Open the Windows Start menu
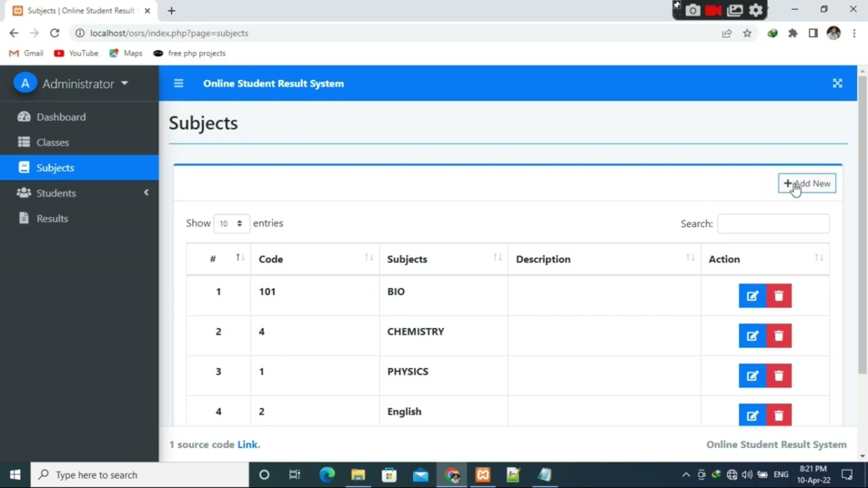Viewport: 868px width, 488px height. pos(15,475)
